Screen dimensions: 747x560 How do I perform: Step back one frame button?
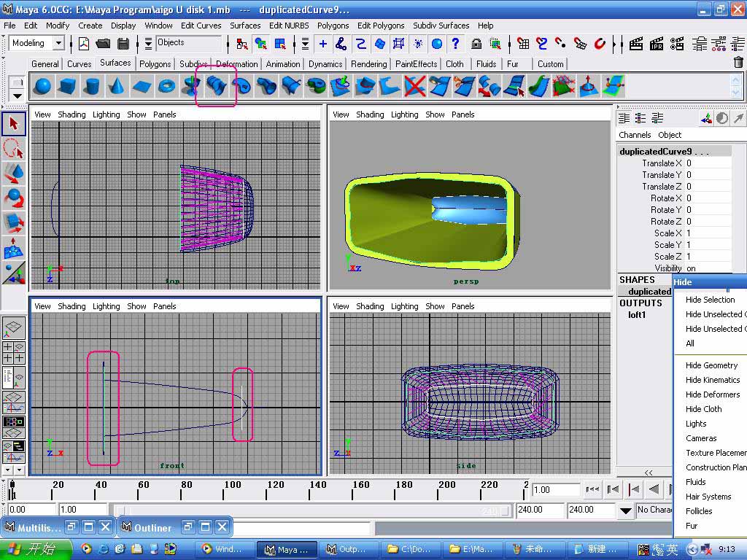pos(613,489)
